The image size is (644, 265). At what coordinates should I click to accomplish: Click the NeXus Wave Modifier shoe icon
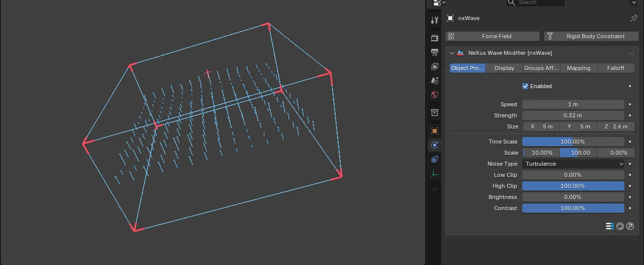(x=460, y=53)
